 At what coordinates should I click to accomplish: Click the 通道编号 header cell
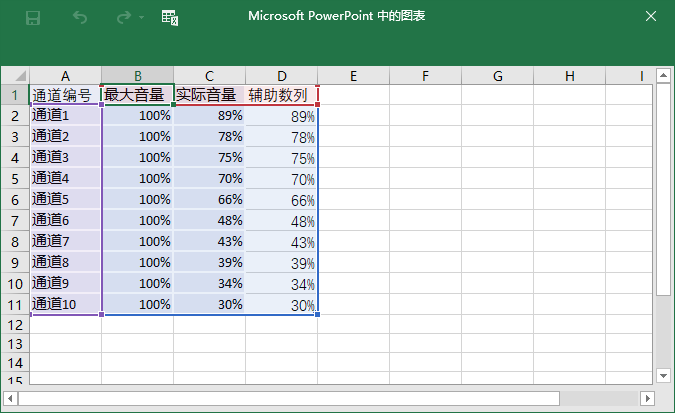click(x=65, y=95)
